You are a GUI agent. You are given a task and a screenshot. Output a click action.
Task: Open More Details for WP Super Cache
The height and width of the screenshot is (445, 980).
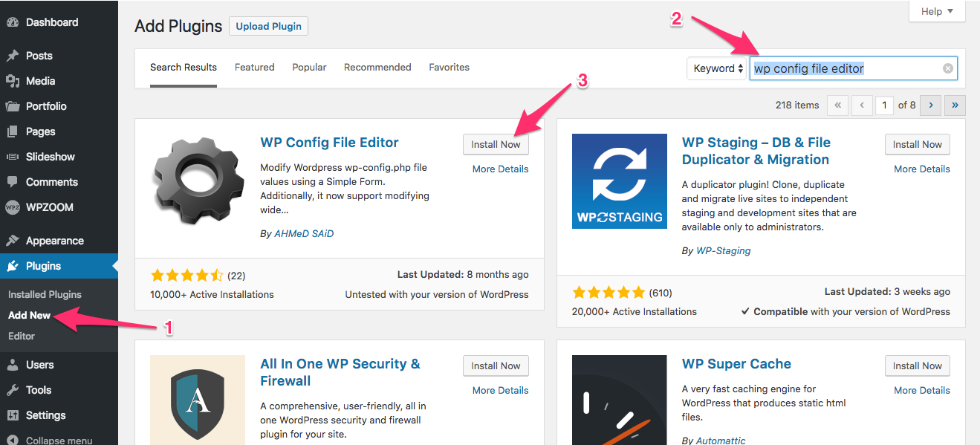922,390
